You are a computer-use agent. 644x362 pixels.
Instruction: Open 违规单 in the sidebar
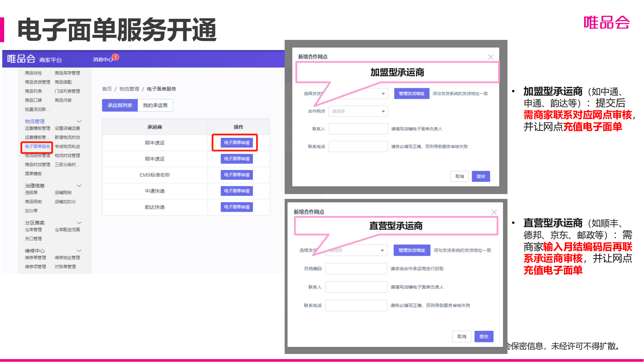(x=31, y=192)
